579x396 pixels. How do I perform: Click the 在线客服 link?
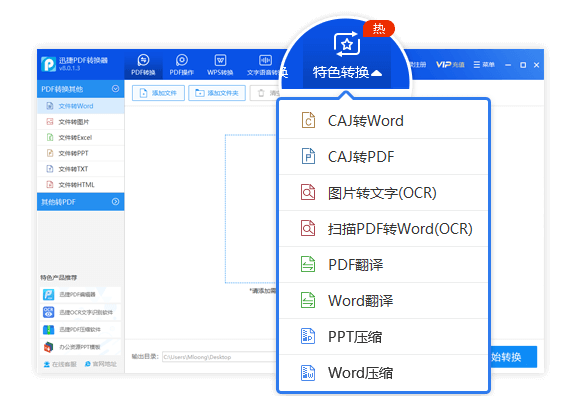(x=60, y=364)
